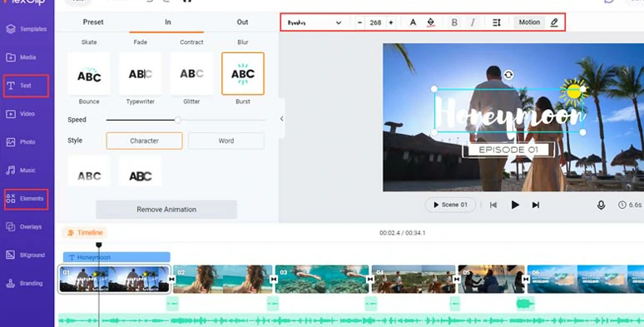
Task: Switch to the Out animation tab
Action: pyautogui.click(x=242, y=22)
